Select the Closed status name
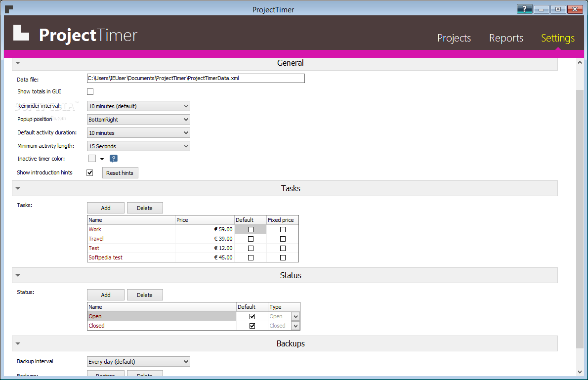The height and width of the screenshot is (380, 588). coord(96,326)
